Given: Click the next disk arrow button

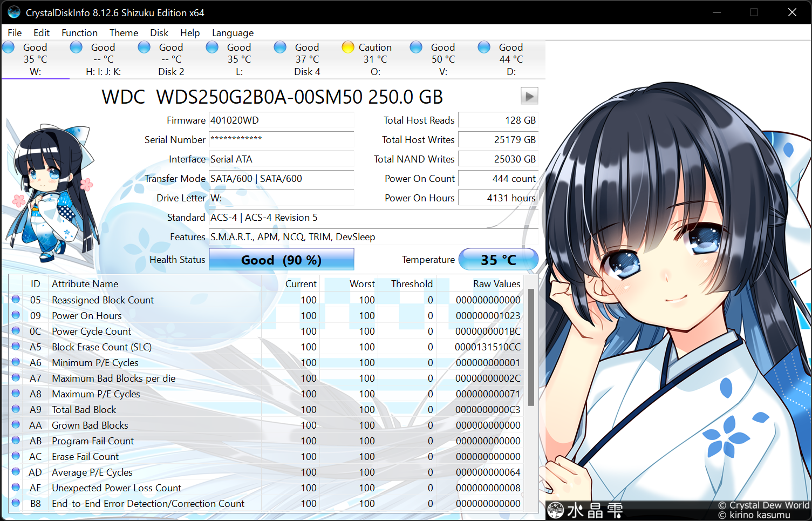Looking at the screenshot, I should pos(529,96).
